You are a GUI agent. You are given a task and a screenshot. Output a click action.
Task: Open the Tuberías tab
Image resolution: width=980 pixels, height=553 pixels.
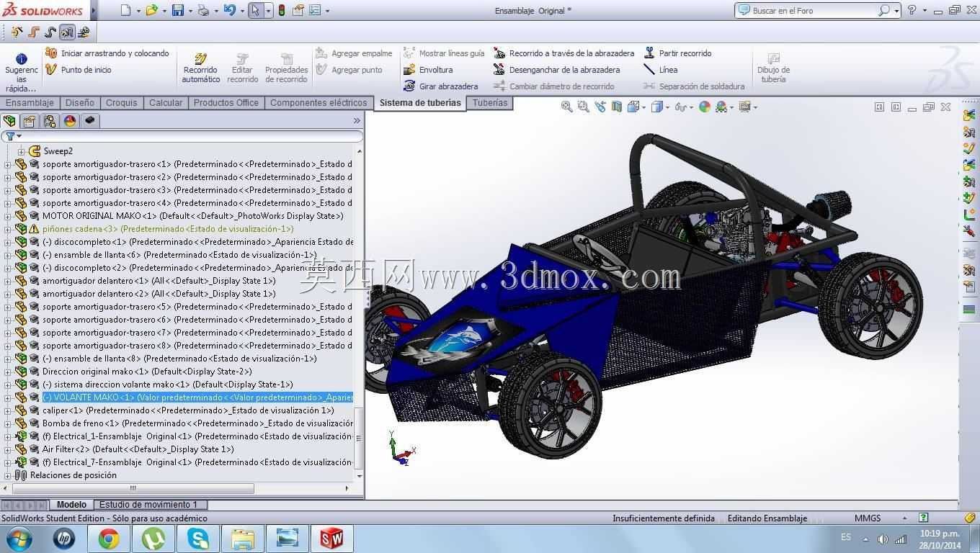click(x=490, y=103)
